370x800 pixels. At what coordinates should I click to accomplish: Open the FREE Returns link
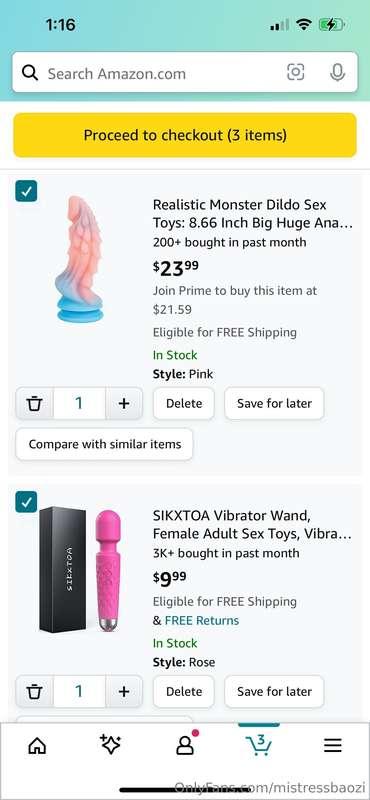tap(202, 620)
